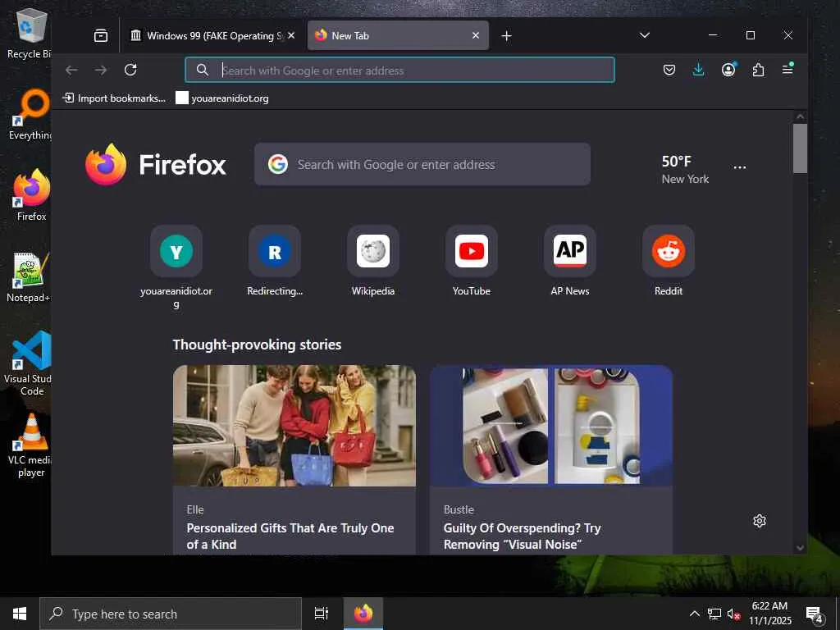Show the Downloads panel

698,70
